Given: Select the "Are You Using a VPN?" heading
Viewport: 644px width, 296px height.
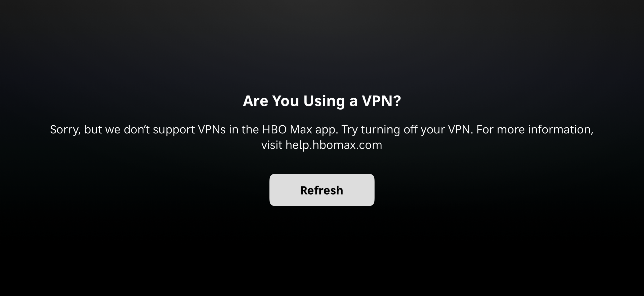Looking at the screenshot, I should (x=322, y=101).
